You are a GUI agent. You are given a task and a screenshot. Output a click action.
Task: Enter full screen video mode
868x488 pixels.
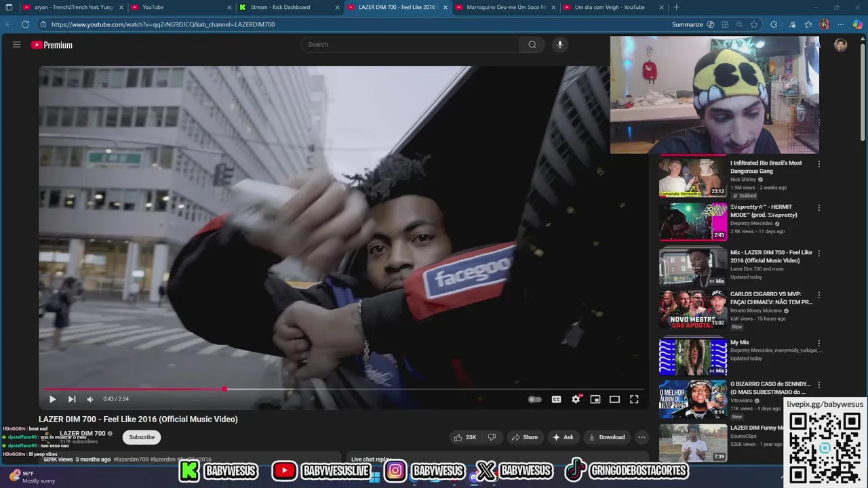[x=634, y=399]
